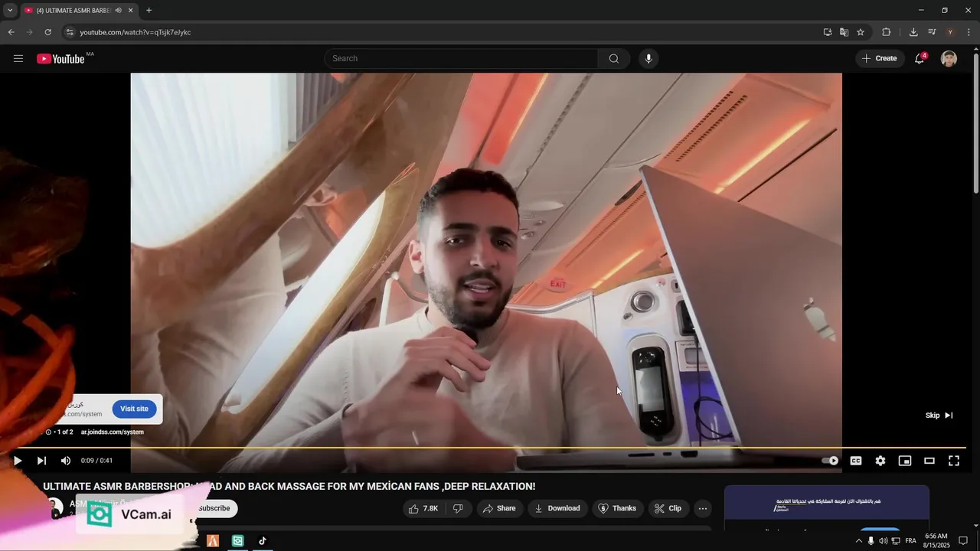Open media controls icon in Chrome toolbar
Screen dimensions: 980x551
point(932,32)
